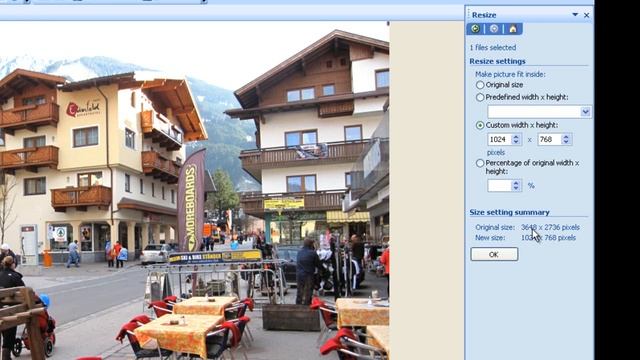Click OK to apply resize
Image resolution: width=640 pixels, height=360 pixels.
click(x=494, y=254)
